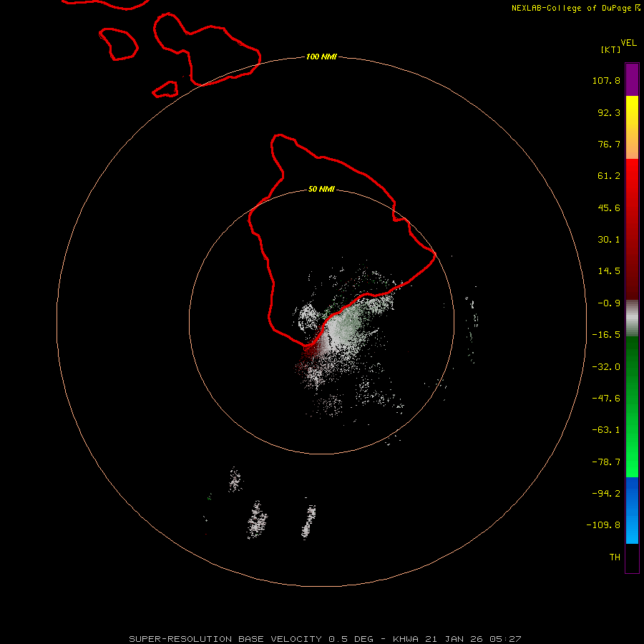Click the -47.6 velocity scale value
The image size is (644, 644).
tap(606, 399)
